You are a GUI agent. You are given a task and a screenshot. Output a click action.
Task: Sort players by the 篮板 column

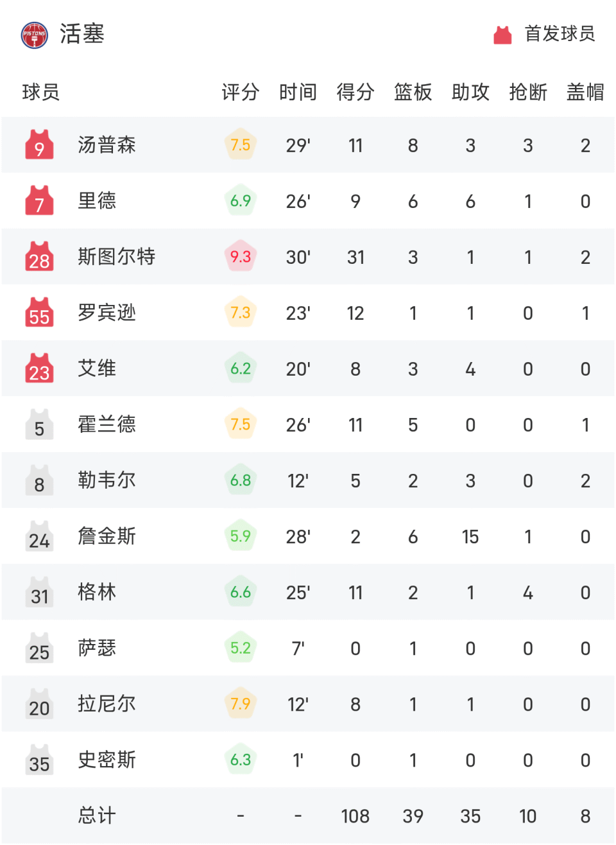click(413, 92)
